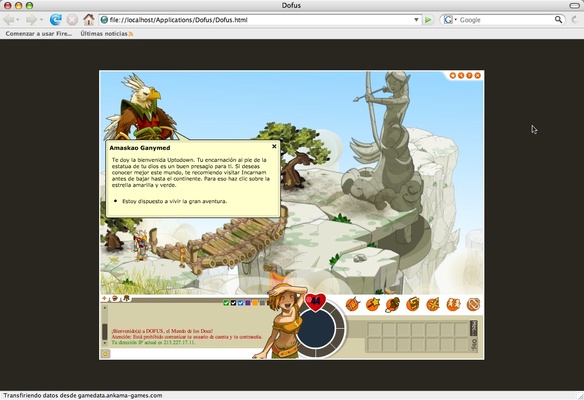Image resolution: width=584 pixels, height=400 pixels.
Task: Choose 'Estoy dispuesto a vivir la gran aventura.'
Action: tap(175, 201)
